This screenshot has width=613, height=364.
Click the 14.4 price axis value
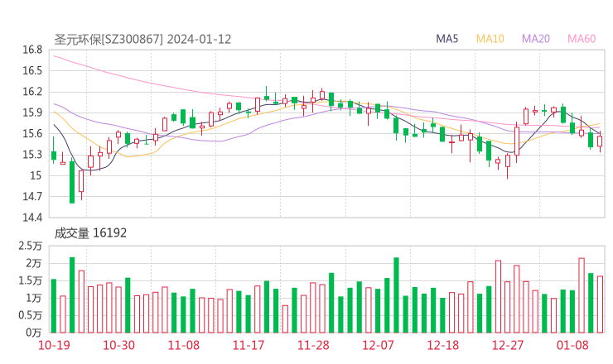[32, 218]
